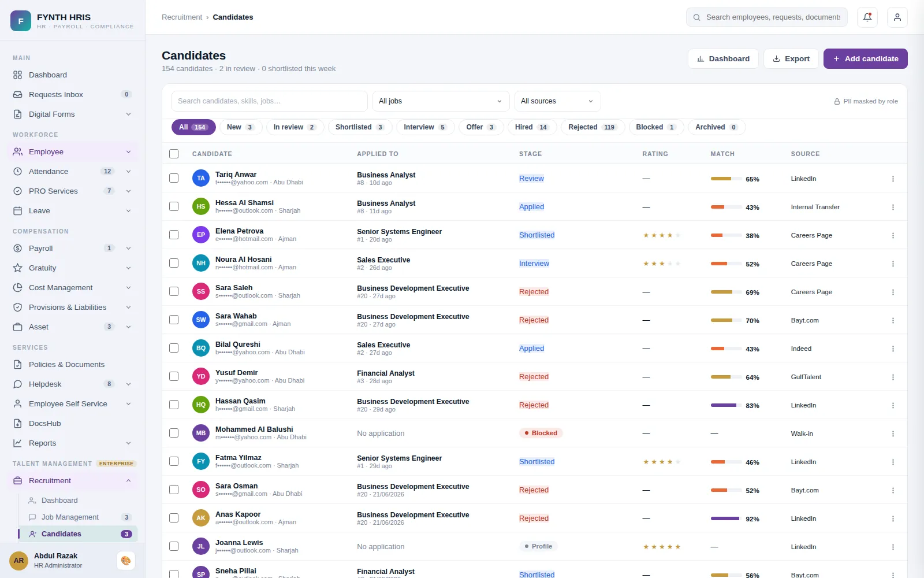Open the Requests Inbox sidebar icon

pos(18,95)
